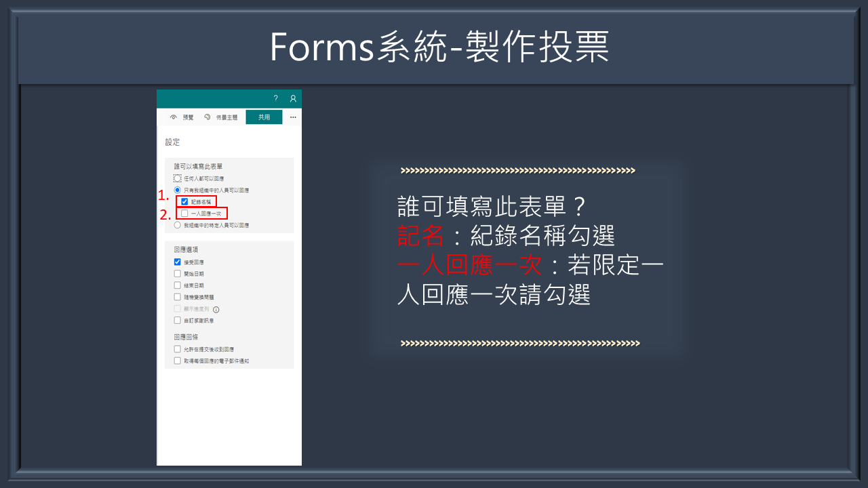Viewport: 868px width, 488px height.
Task: Open the 佈景主題 theme palette
Action: pos(221,117)
